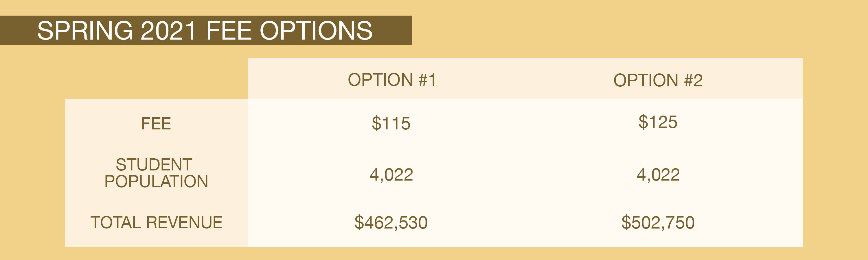868x260 pixels.
Task: Click the word REVENUE in the row label
Action: pos(184,223)
